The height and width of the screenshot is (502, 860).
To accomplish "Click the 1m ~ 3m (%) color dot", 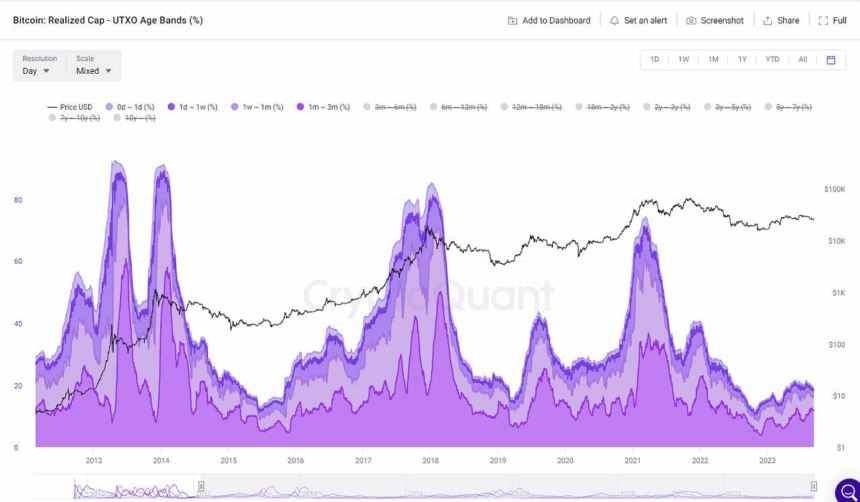I will coord(300,107).
